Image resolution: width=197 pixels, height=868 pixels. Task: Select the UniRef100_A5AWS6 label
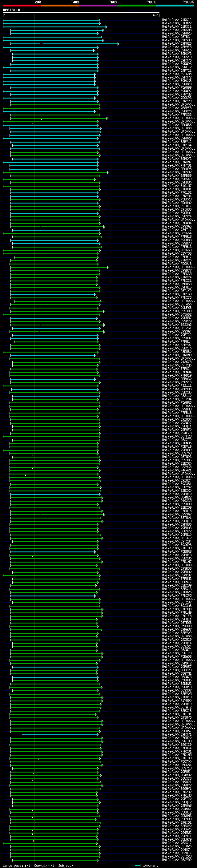point(177,125)
